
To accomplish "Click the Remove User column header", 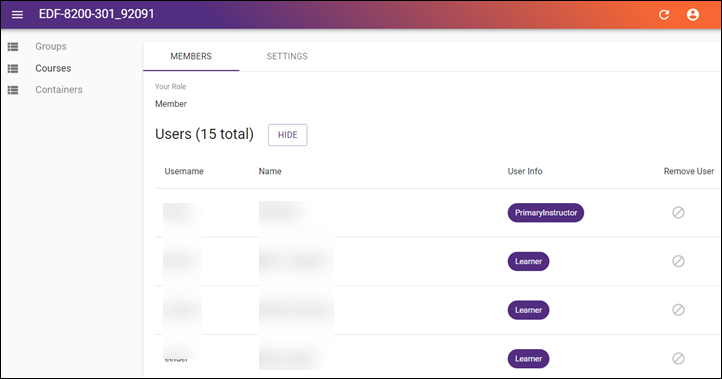I will click(689, 171).
